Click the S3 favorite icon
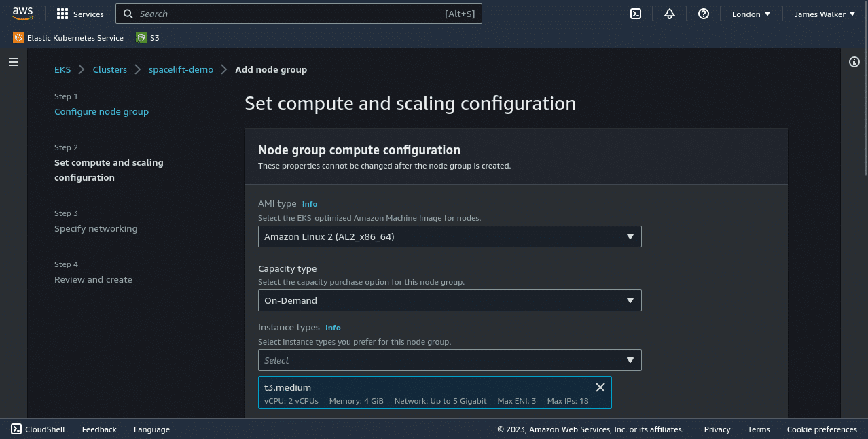Viewport: 868px width, 439px height. click(x=141, y=38)
